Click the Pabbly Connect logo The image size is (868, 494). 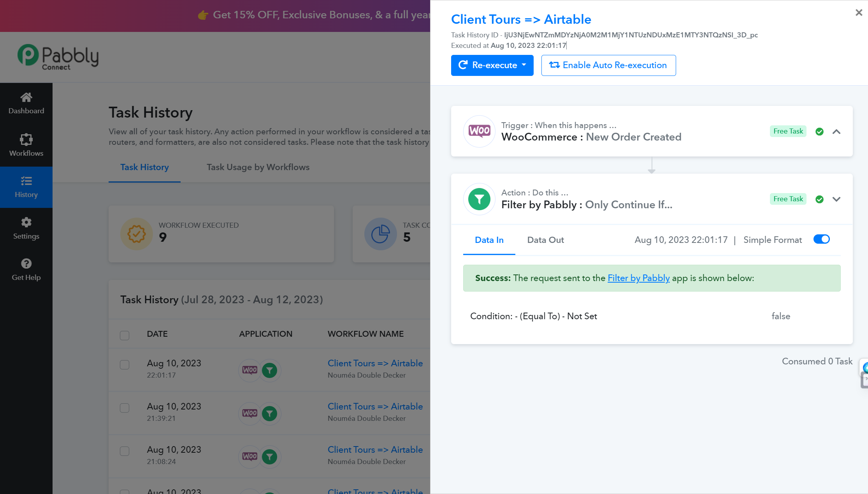(58, 57)
